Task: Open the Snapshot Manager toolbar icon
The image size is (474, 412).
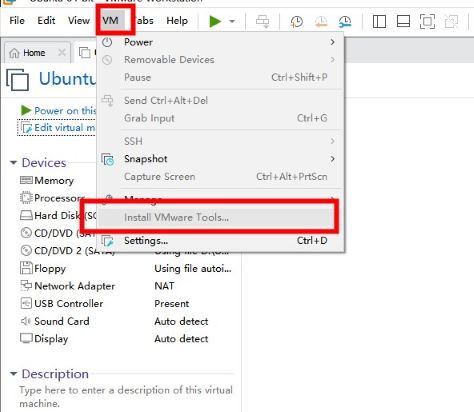Action: (x=345, y=22)
